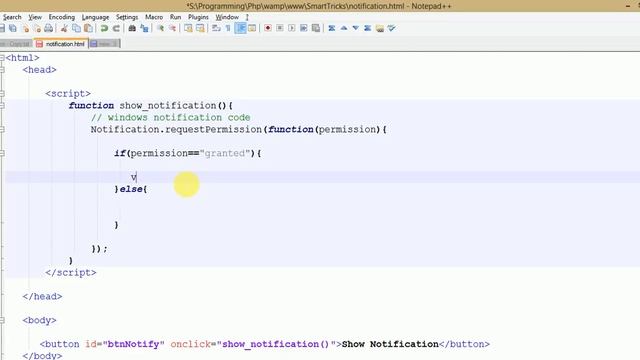Open the Search menu
Screen dimensions: 640x360
12,17
